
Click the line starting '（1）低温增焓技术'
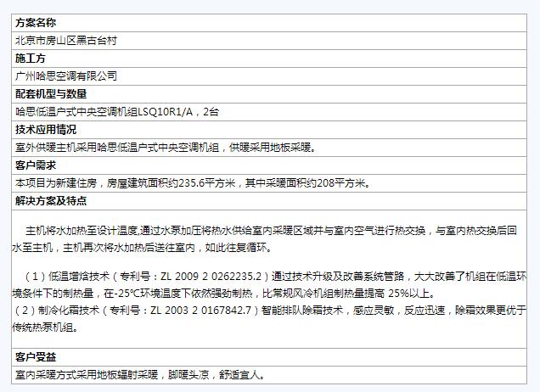(274, 277)
